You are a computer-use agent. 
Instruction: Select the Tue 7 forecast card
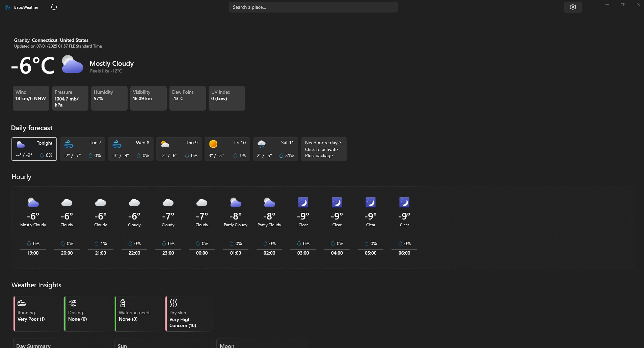[x=82, y=149]
